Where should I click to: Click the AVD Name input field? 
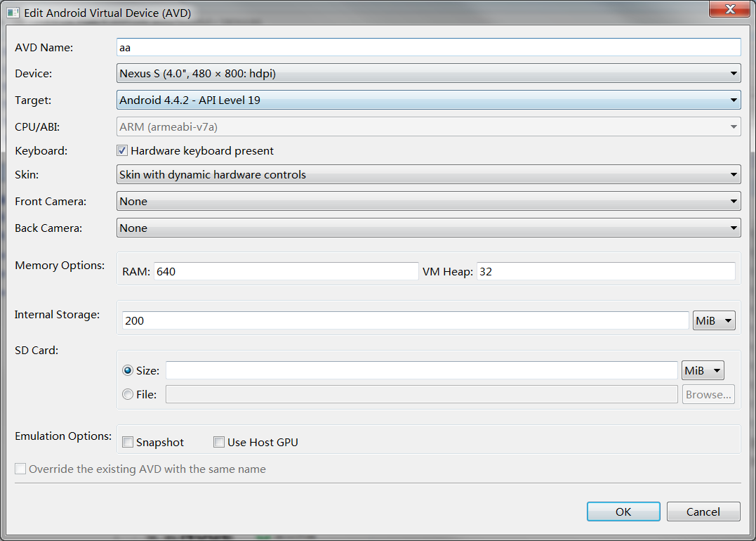coord(428,47)
